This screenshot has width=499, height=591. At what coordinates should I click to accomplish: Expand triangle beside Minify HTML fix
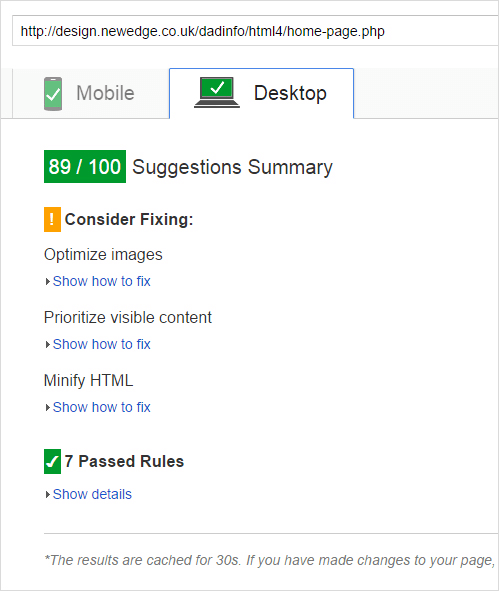coord(47,407)
